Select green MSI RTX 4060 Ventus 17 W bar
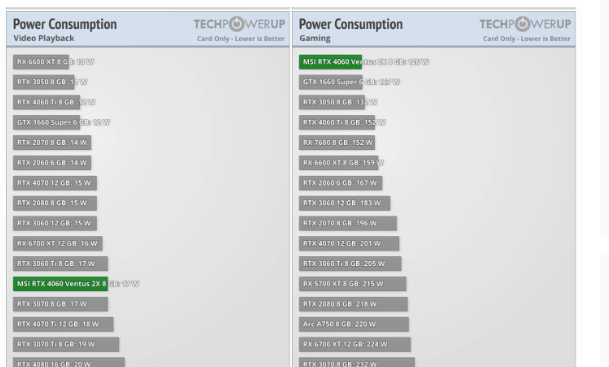The height and width of the screenshot is (367, 609). 60,284
